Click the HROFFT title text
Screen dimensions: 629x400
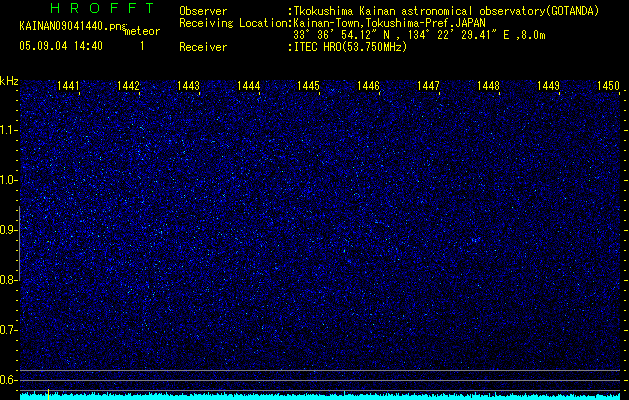tap(103, 8)
